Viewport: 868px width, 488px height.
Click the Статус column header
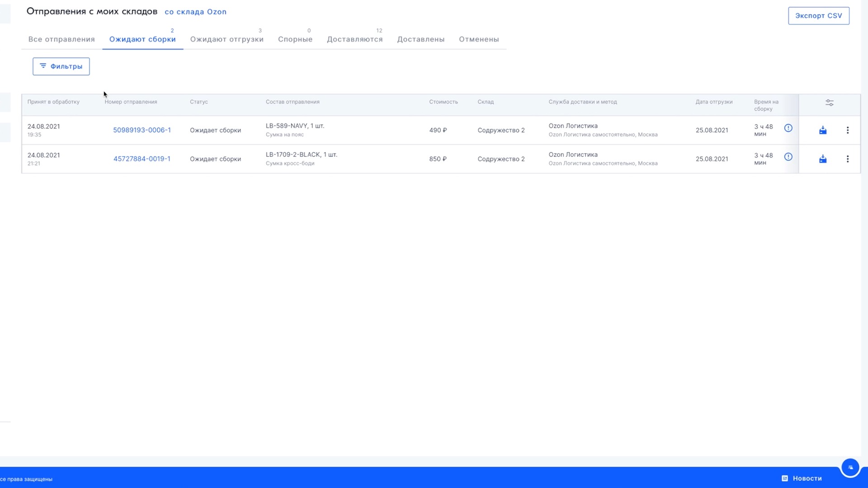tap(199, 102)
